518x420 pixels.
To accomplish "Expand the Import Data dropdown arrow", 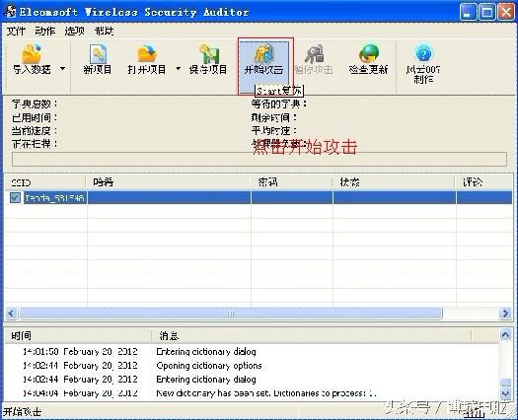I will click(x=62, y=69).
